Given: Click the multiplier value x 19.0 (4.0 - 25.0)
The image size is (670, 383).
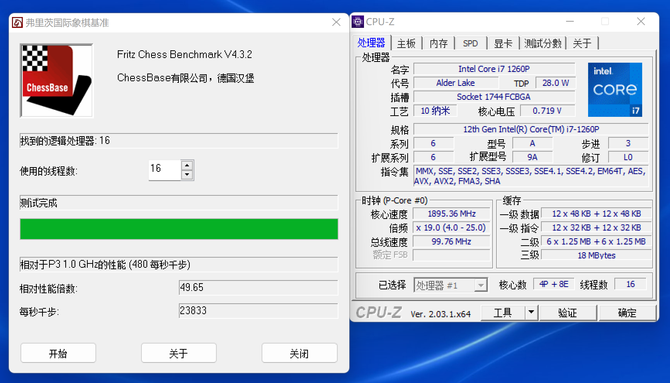Looking at the screenshot, I should click(x=452, y=227).
